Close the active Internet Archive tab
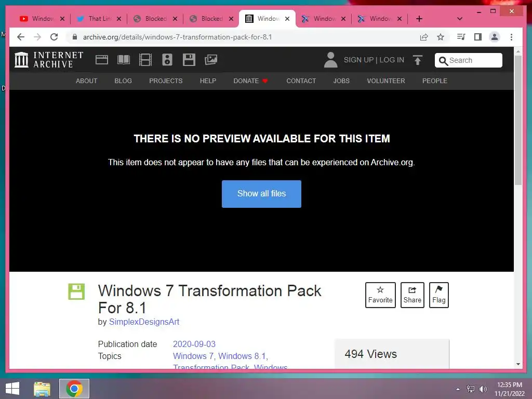Screen dimensions: 532x399 pos(287,19)
